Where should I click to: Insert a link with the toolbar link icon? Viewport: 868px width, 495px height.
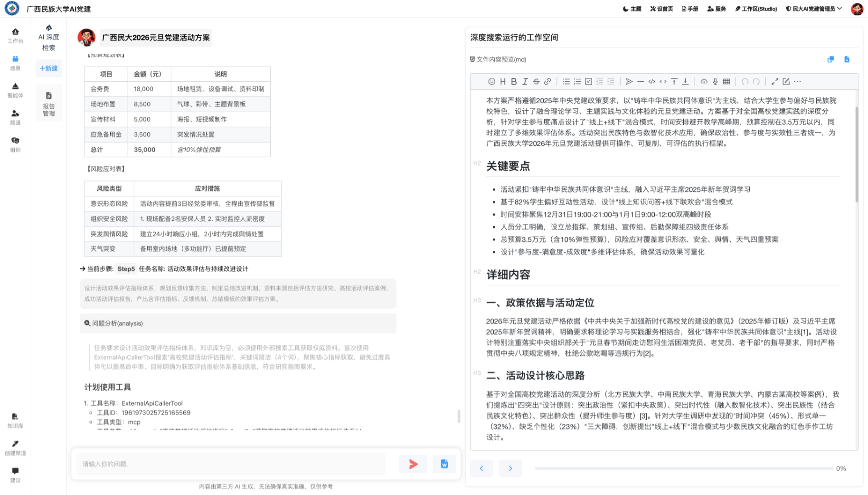point(547,82)
